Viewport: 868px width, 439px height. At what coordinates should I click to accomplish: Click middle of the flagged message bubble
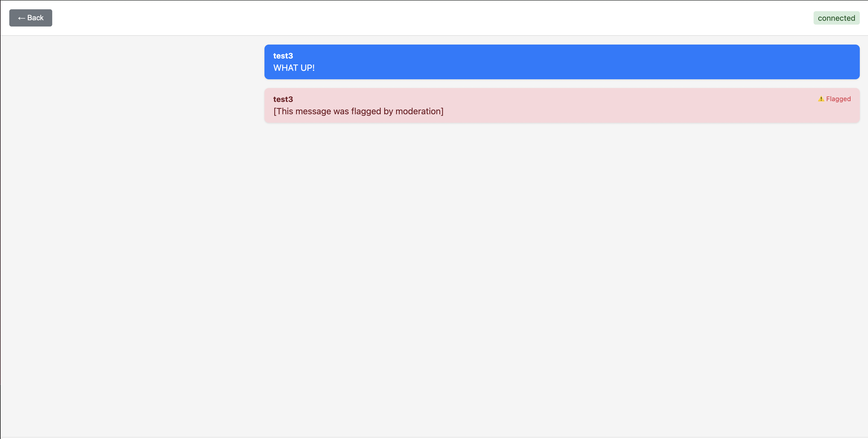(x=562, y=106)
